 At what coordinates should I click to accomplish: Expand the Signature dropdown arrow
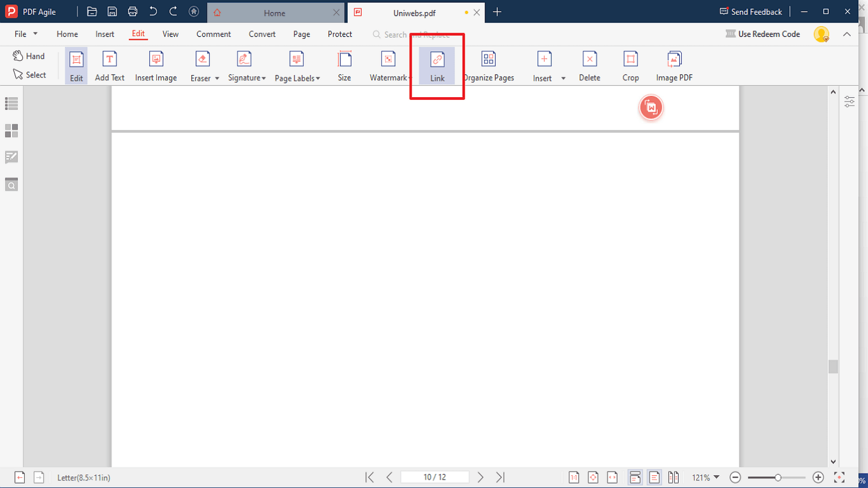click(264, 79)
